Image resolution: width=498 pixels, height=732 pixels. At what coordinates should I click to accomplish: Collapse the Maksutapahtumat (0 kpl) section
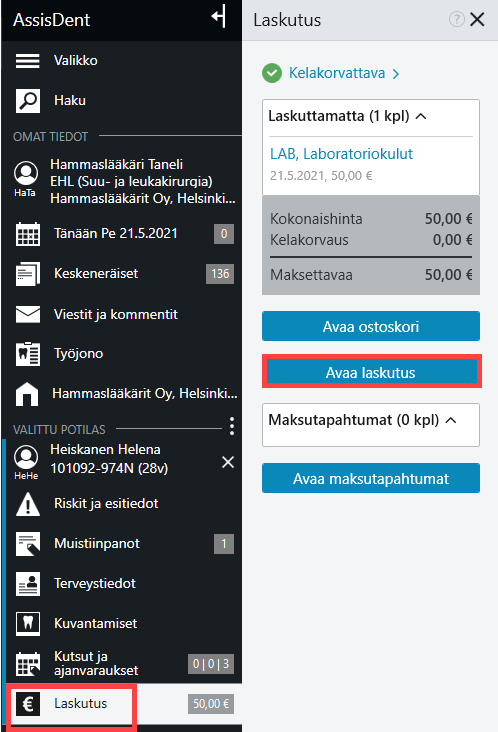coord(451,420)
